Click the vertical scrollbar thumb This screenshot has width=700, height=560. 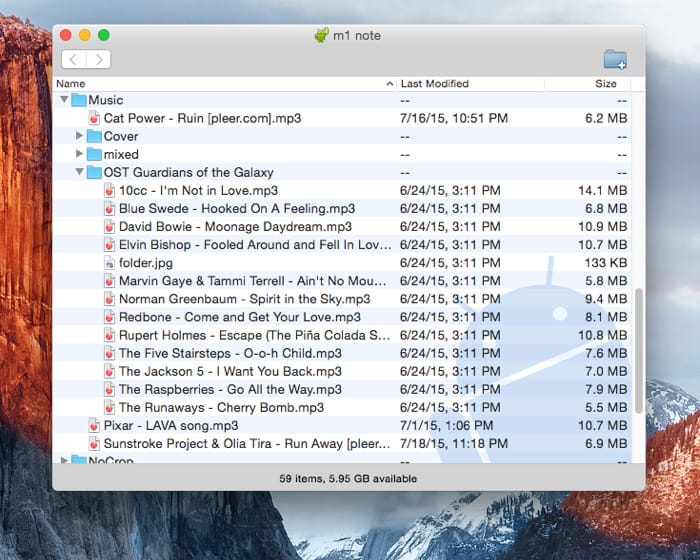pos(639,351)
